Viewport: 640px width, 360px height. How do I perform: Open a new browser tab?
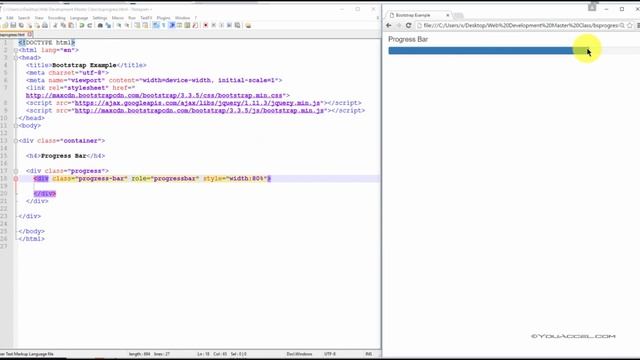(458, 16)
